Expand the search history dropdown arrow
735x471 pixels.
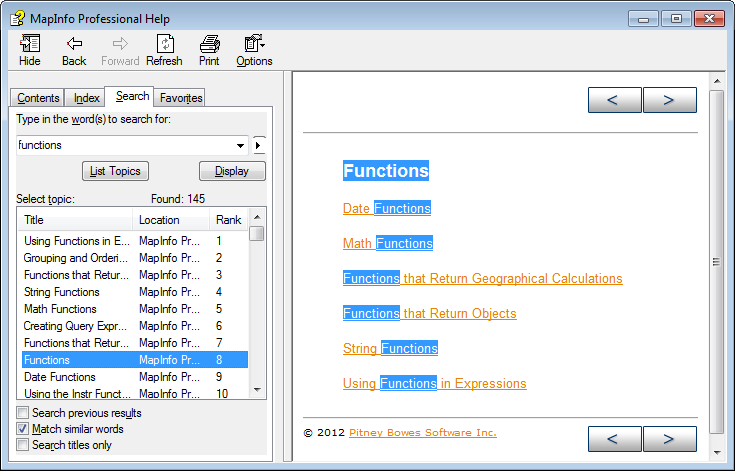pyautogui.click(x=240, y=145)
